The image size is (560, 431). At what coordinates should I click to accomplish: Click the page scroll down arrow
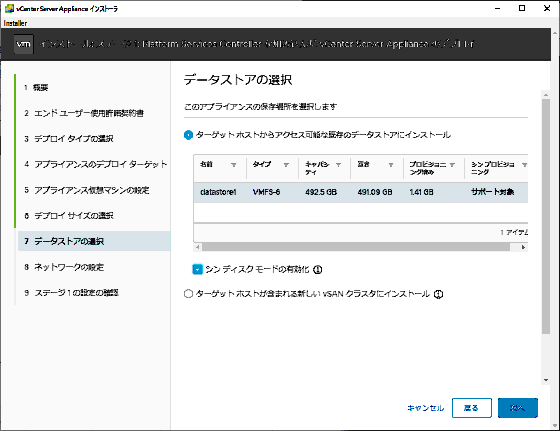546,380
